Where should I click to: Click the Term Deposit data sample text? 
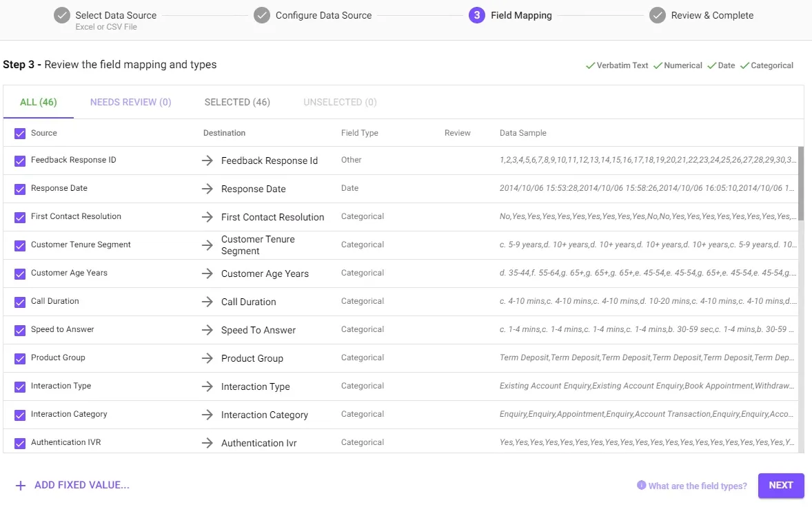pyautogui.click(x=647, y=358)
